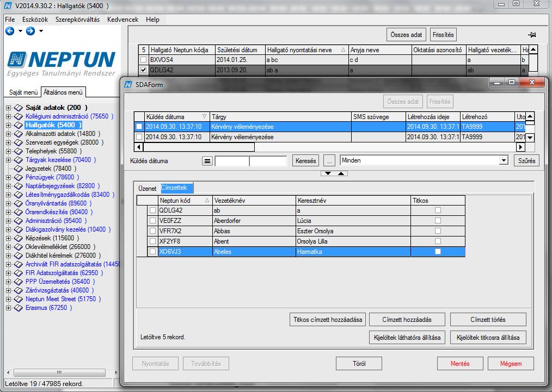
Task: Click the tree icon beside Alkalmazotti adatok
Action: point(19,134)
